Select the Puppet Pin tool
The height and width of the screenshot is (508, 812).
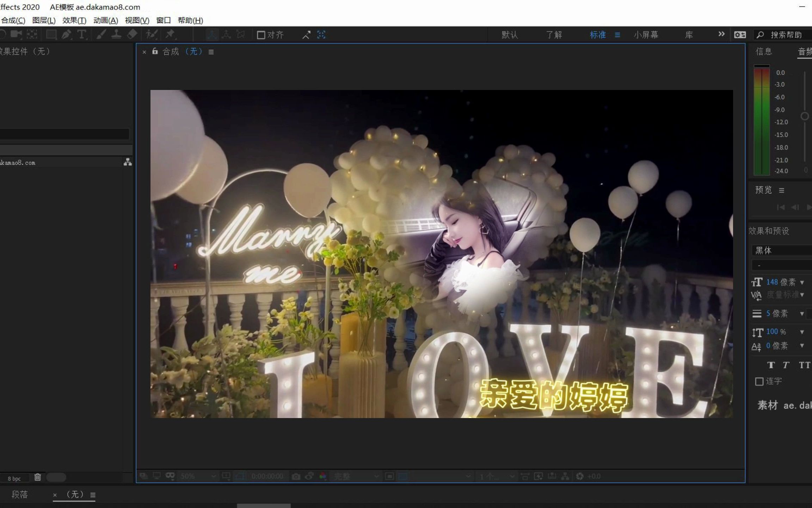pyautogui.click(x=171, y=34)
